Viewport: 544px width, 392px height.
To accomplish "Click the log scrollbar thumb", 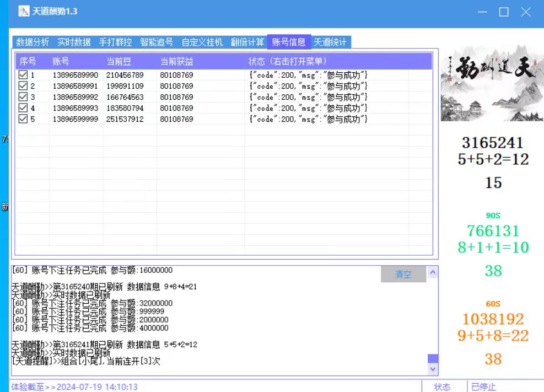I will pos(433,358).
